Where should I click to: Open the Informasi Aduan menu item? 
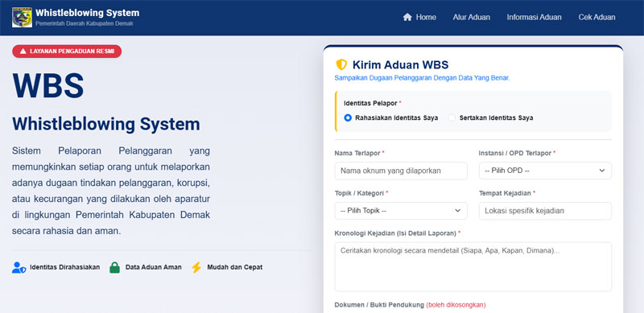[x=534, y=17]
